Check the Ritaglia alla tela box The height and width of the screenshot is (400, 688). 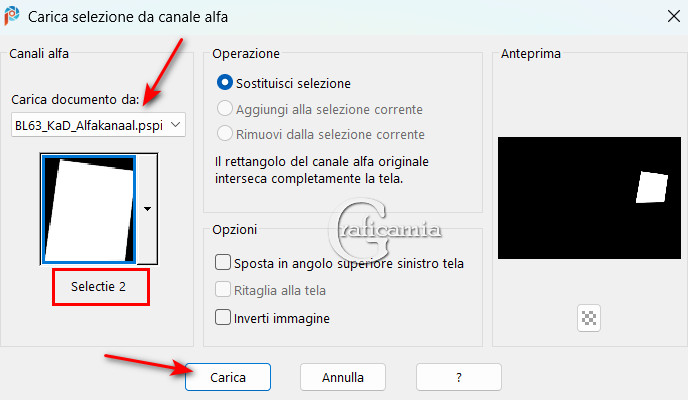coord(223,289)
